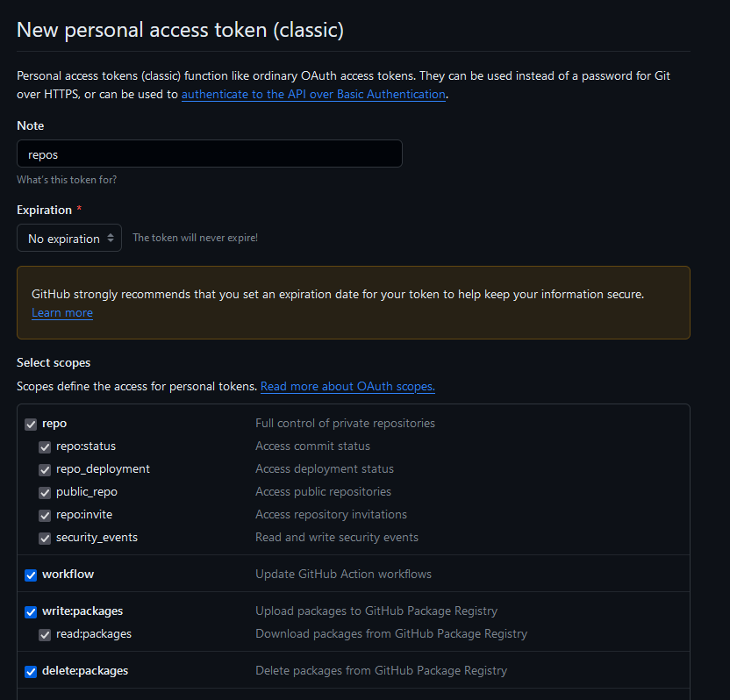
Task: Toggle the repo:invite checkbox
Action: tap(45, 515)
